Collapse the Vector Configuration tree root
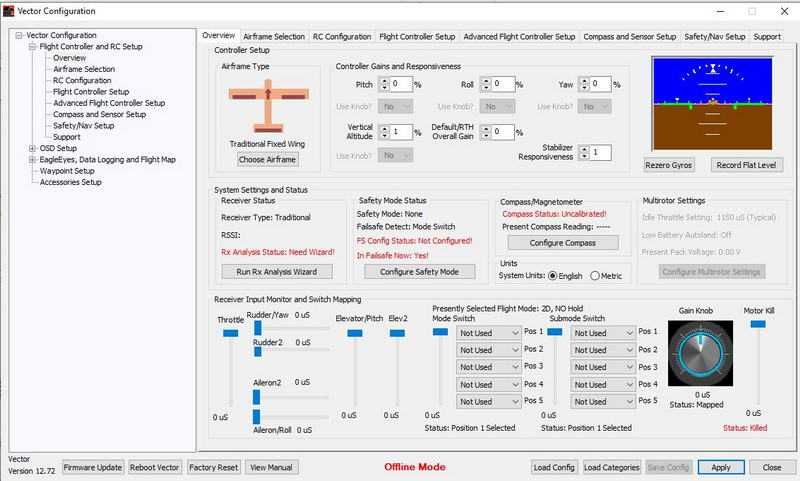800x481 pixels. pyautogui.click(x=19, y=35)
